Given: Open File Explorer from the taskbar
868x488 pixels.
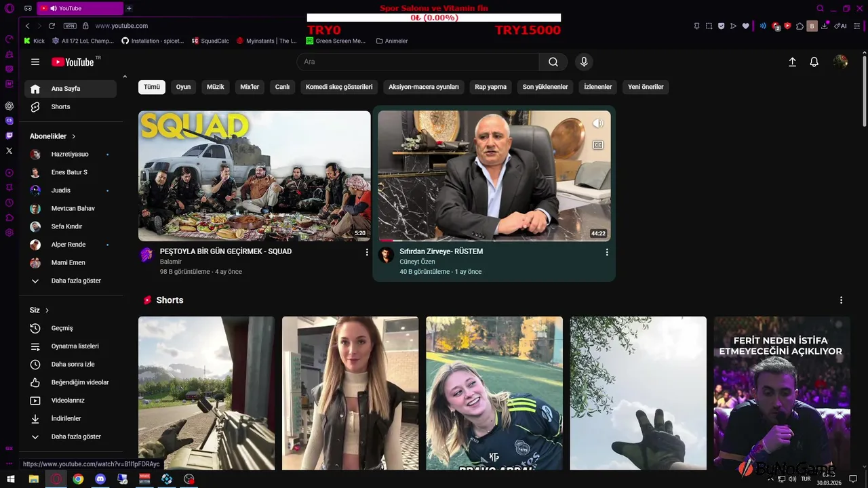Looking at the screenshot, I should tap(33, 479).
